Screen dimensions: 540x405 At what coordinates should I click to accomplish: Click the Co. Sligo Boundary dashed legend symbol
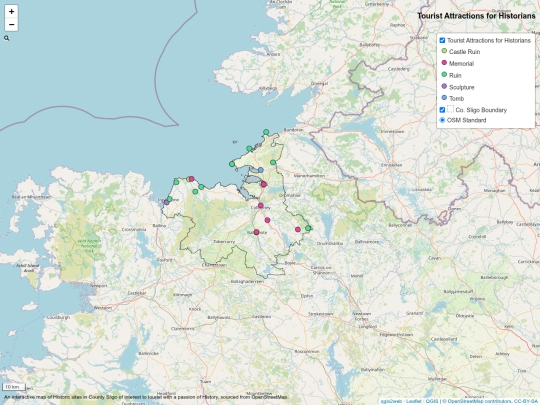[x=450, y=109]
